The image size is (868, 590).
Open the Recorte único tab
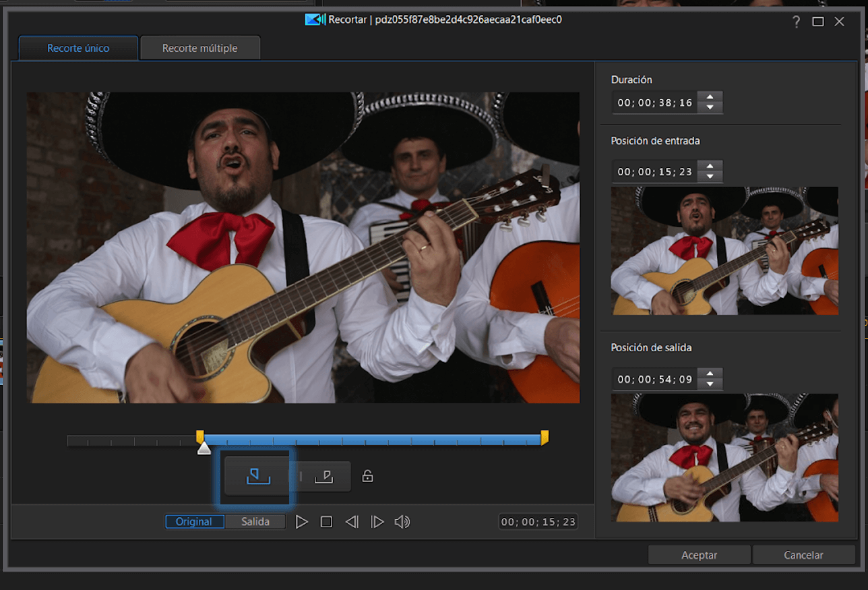(78, 49)
